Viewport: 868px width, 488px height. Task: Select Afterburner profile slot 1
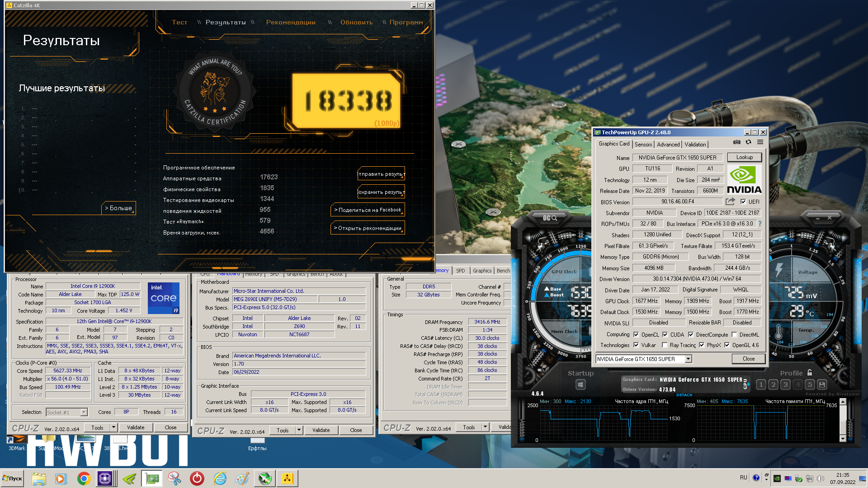tap(761, 385)
